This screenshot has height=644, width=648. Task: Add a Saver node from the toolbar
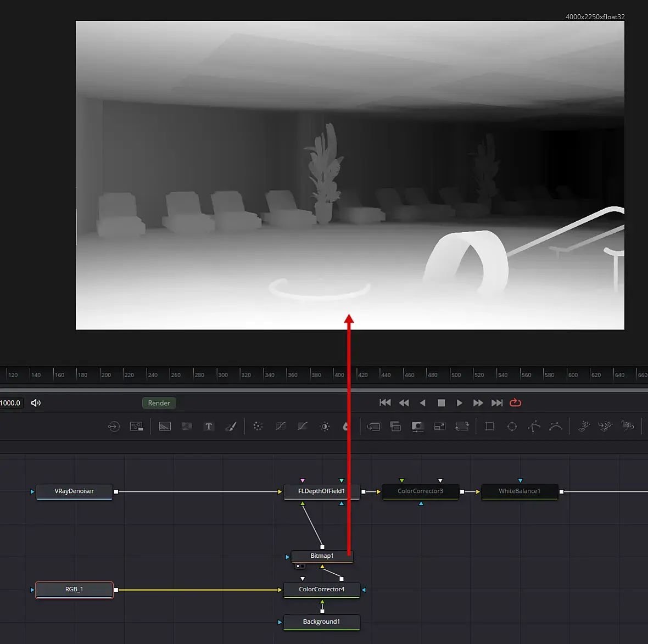(137, 426)
